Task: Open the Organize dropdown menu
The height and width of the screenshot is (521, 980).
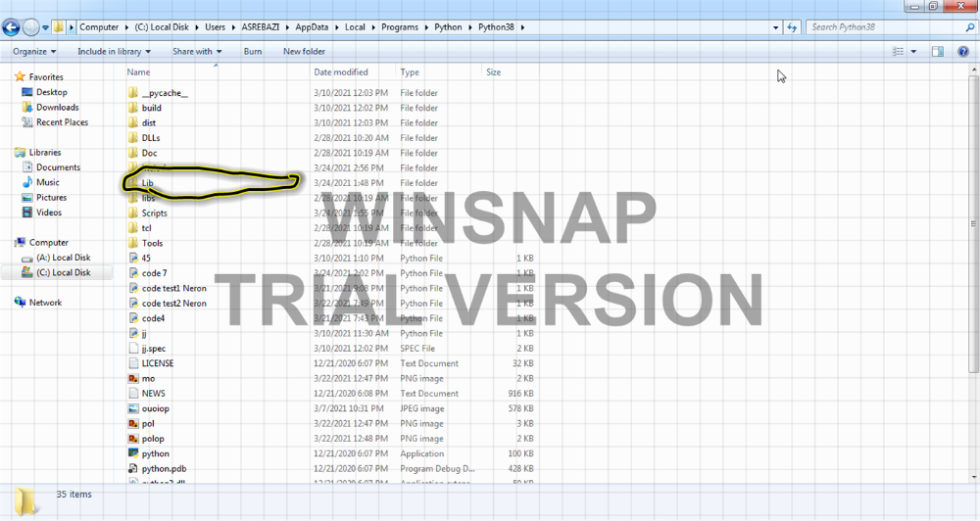Action: [34, 51]
